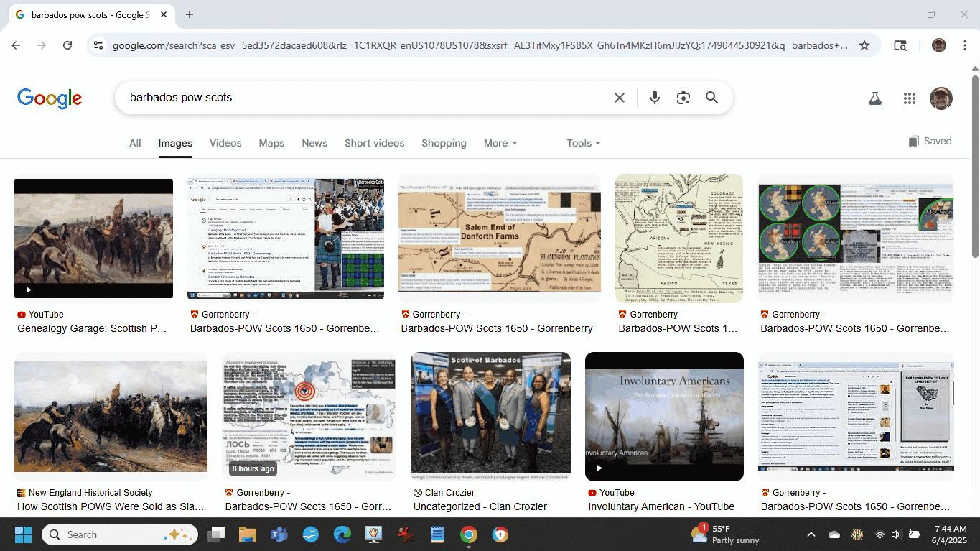
Task: Click the page's vertical scrollbar
Action: [974, 165]
